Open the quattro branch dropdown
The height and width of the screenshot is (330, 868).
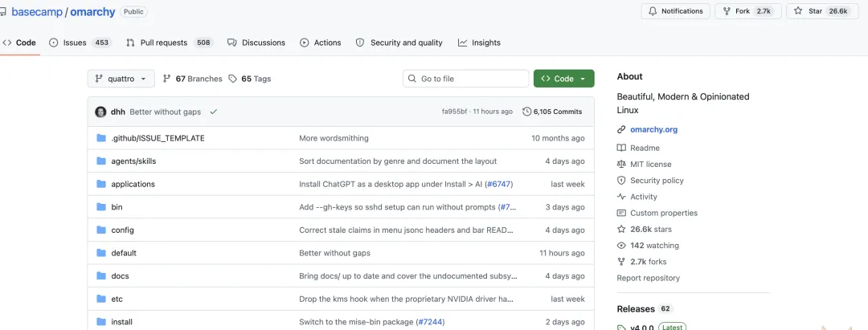121,79
